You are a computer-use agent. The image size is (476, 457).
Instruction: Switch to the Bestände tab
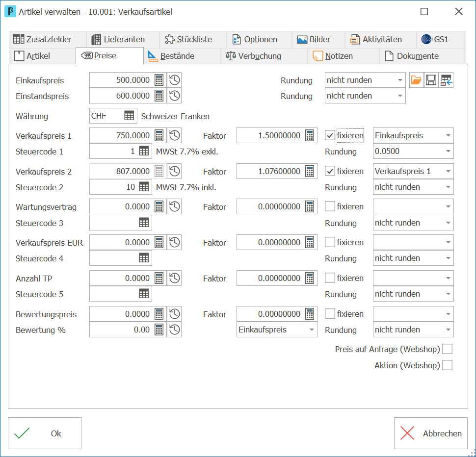(x=182, y=56)
